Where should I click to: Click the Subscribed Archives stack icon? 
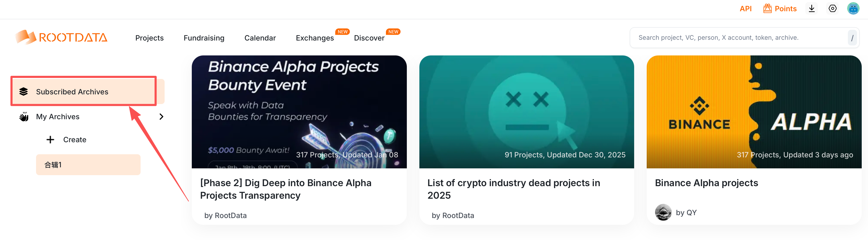tap(24, 92)
